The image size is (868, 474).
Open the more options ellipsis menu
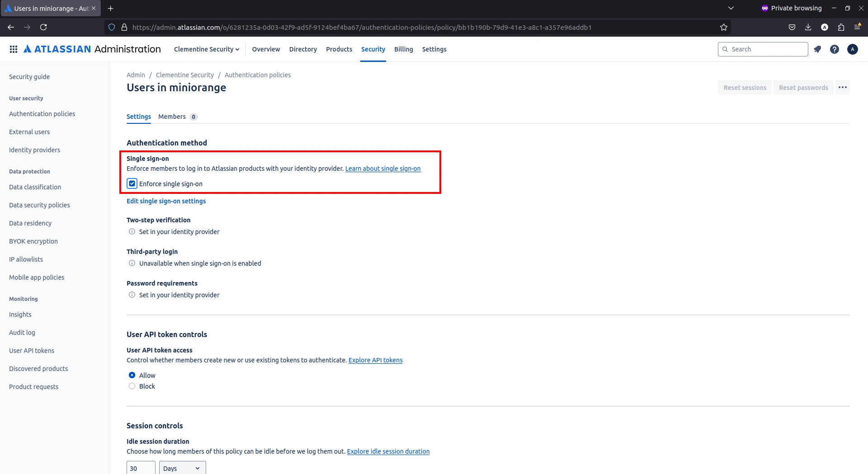pos(843,87)
